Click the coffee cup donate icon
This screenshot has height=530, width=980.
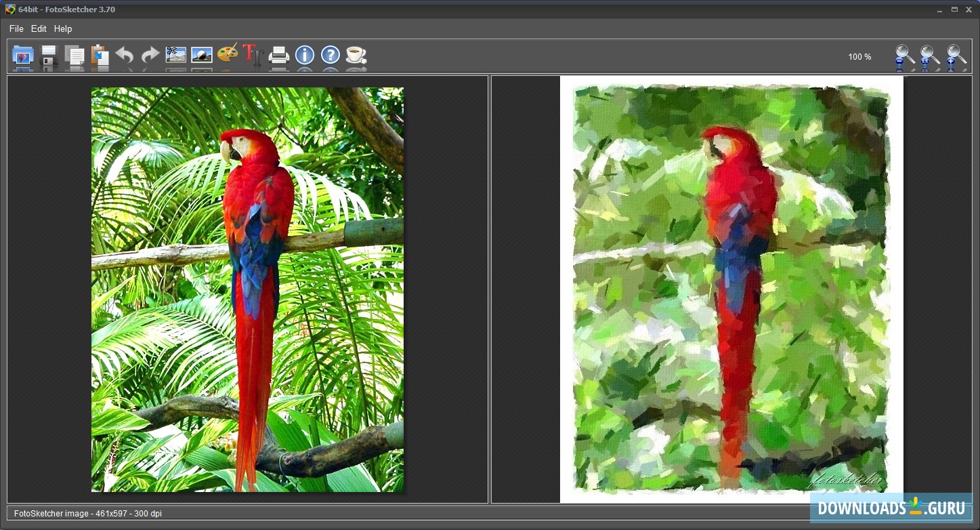point(356,55)
